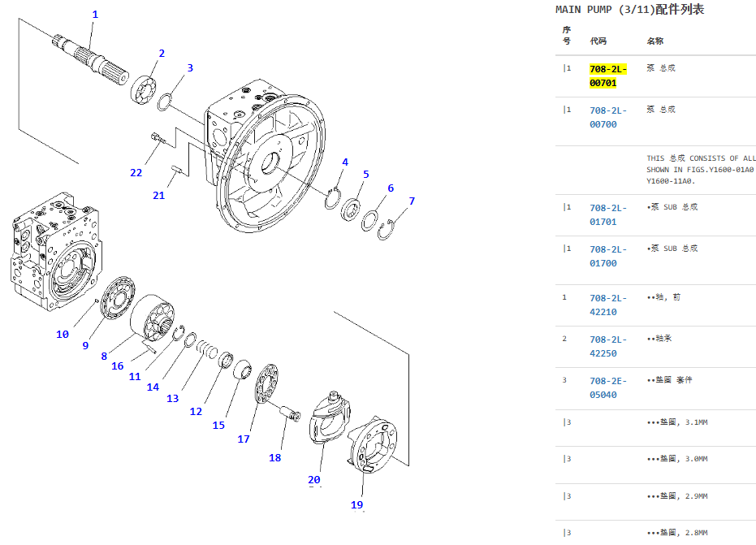Click diagram callout number 17
This screenshot has width=756, height=545.
coord(244,439)
